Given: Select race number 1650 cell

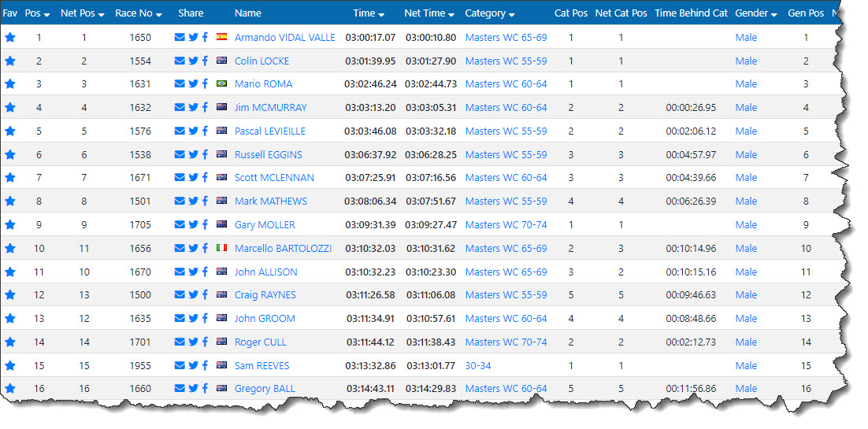Looking at the screenshot, I should coord(140,38).
